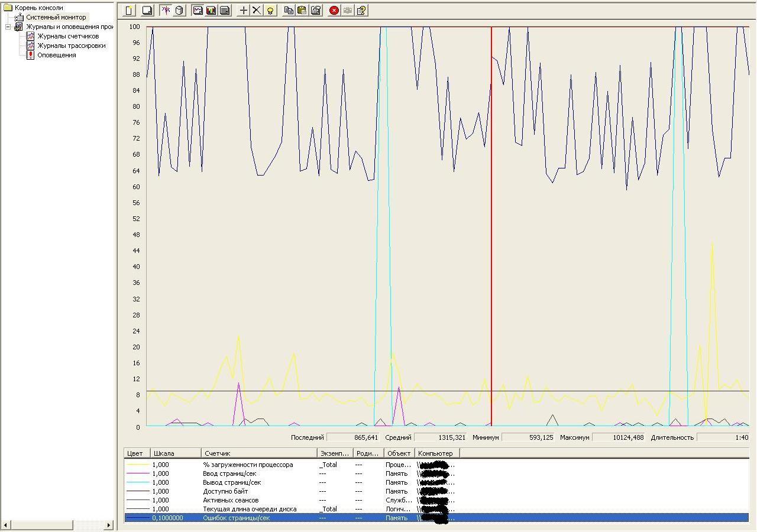Sort by the Объект column header
This screenshot has width=757, height=532.
(399, 453)
